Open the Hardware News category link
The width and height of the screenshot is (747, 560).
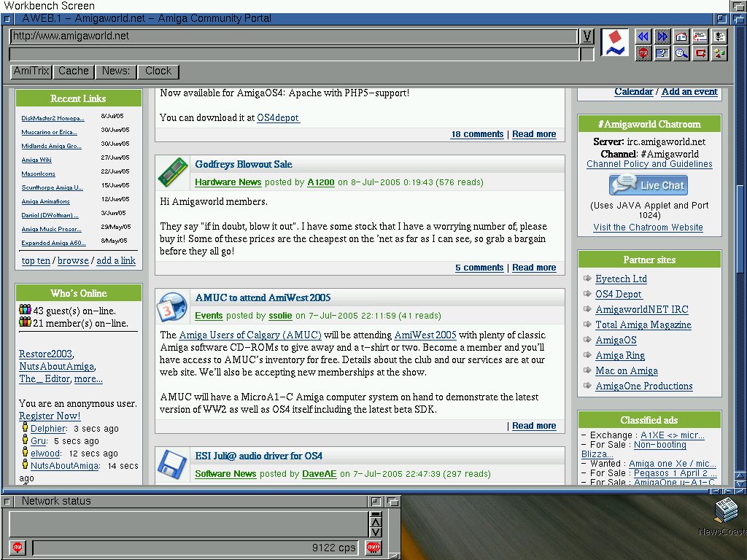228,182
